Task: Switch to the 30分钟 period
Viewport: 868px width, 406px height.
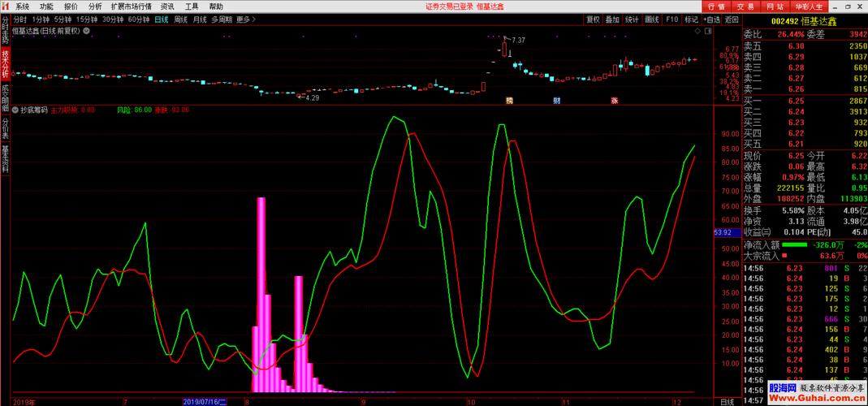Action: pos(113,19)
